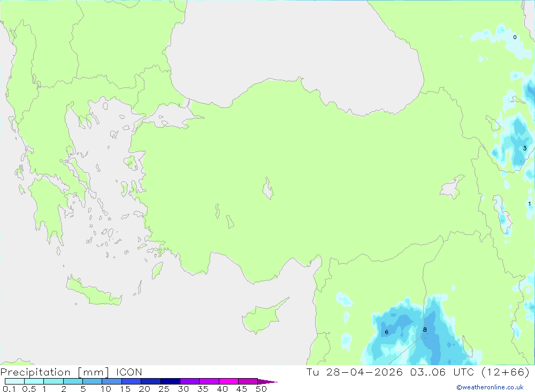
Task: Click the '(12+66)' forecast run text
Action: pos(506,372)
